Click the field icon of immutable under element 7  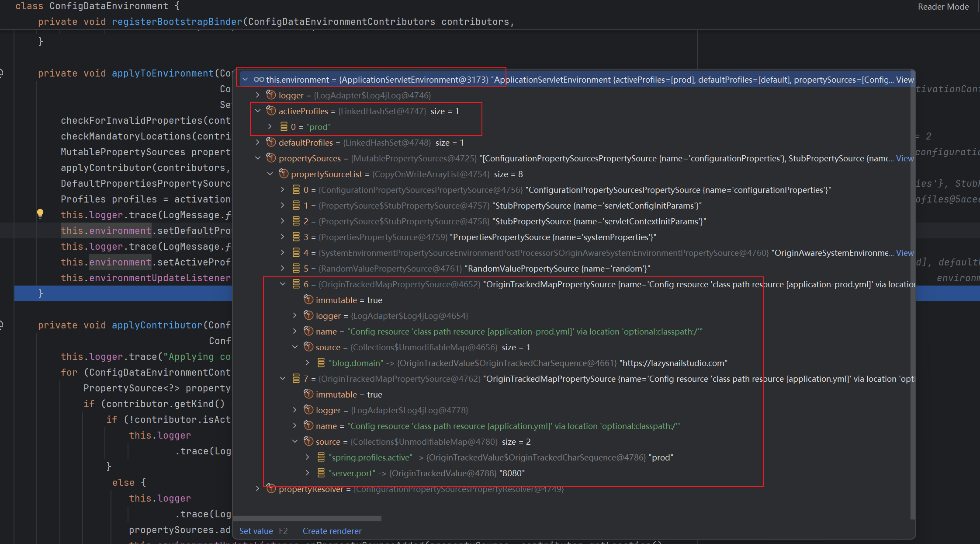[x=308, y=394]
